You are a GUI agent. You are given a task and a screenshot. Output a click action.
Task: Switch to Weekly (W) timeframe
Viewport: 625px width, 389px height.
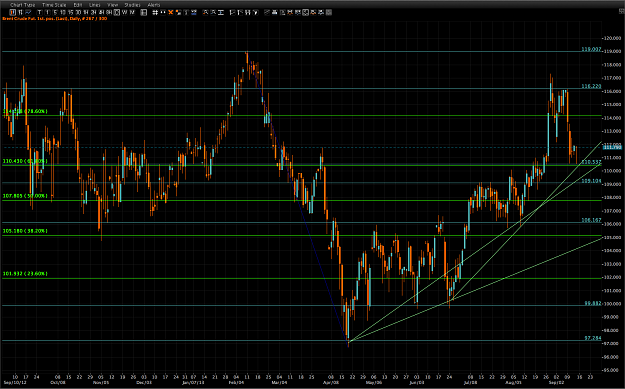[x=125, y=12]
